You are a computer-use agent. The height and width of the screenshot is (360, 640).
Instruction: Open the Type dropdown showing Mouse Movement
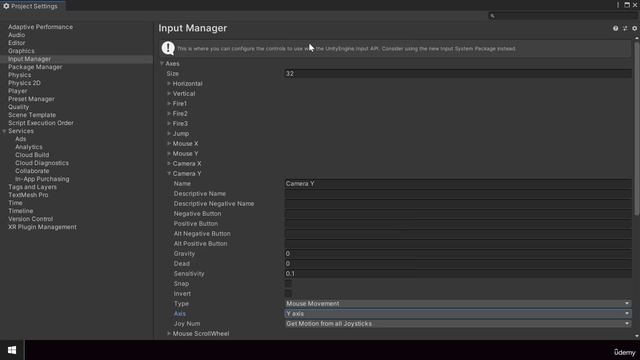tap(458, 304)
